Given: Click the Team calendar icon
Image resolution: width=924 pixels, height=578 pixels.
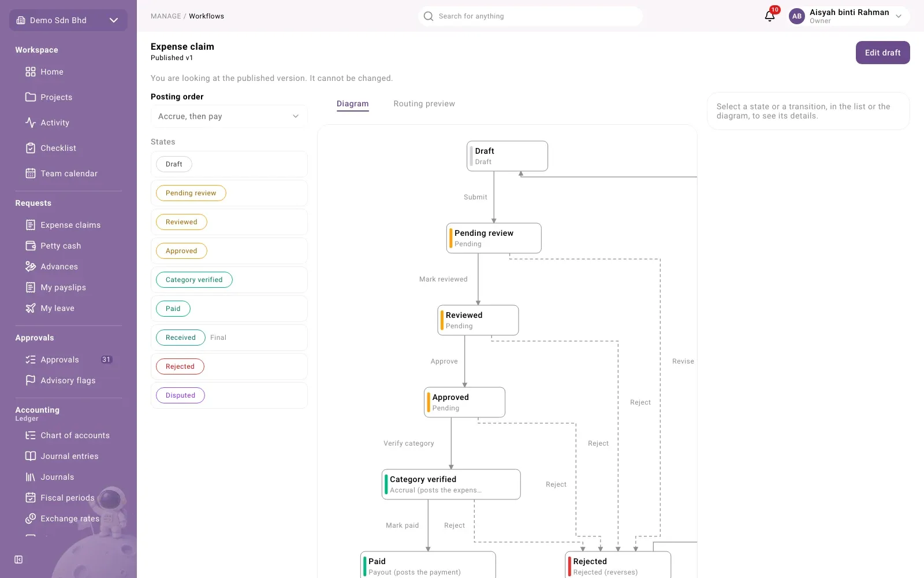Looking at the screenshot, I should pyautogui.click(x=31, y=173).
